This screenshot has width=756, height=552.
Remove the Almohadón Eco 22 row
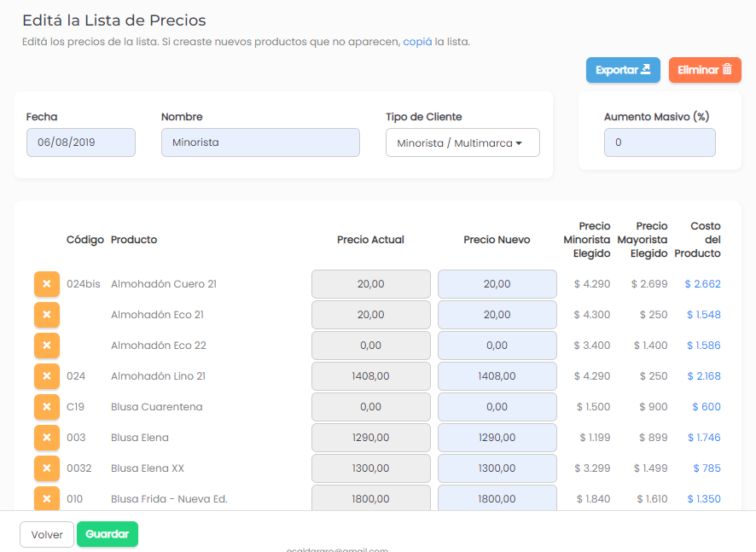pyautogui.click(x=47, y=346)
